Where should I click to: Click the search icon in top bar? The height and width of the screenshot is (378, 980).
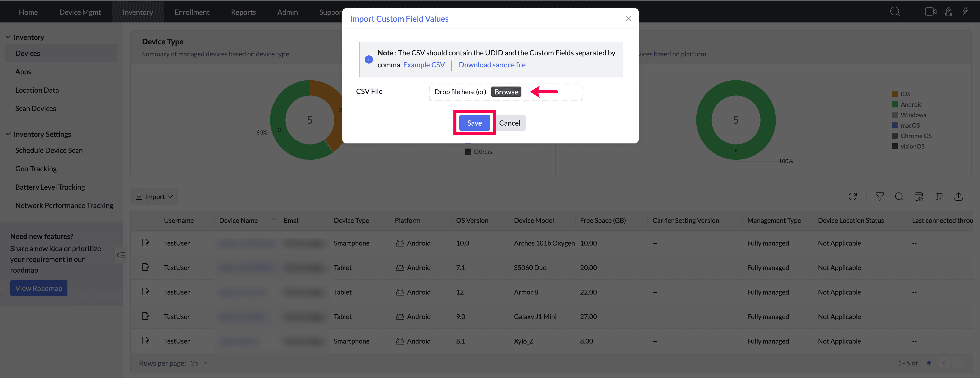[x=895, y=12]
